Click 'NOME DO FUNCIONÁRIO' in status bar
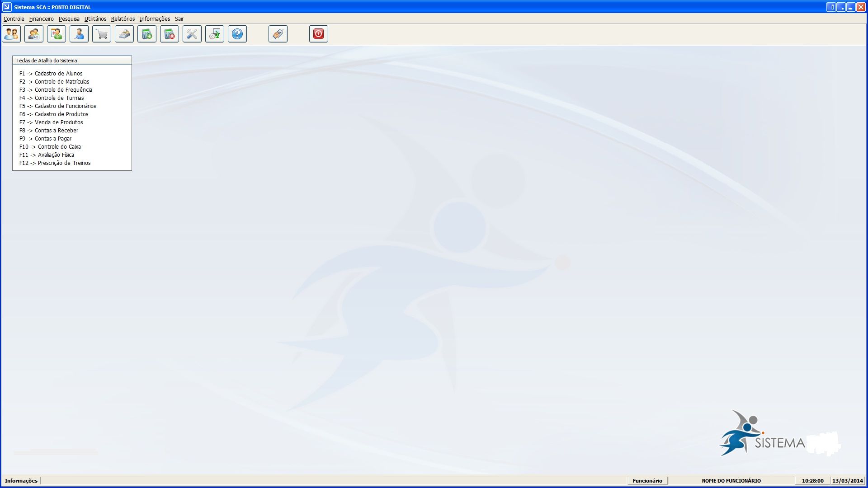 [731, 481]
